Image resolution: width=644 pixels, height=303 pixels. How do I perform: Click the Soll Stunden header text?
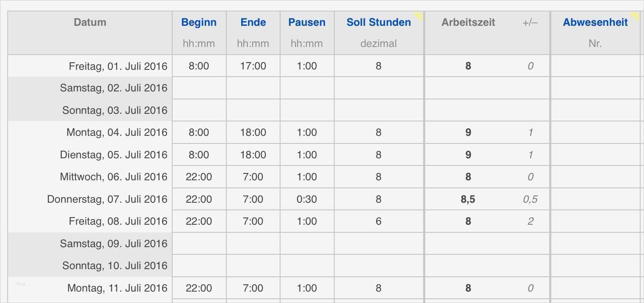point(378,22)
